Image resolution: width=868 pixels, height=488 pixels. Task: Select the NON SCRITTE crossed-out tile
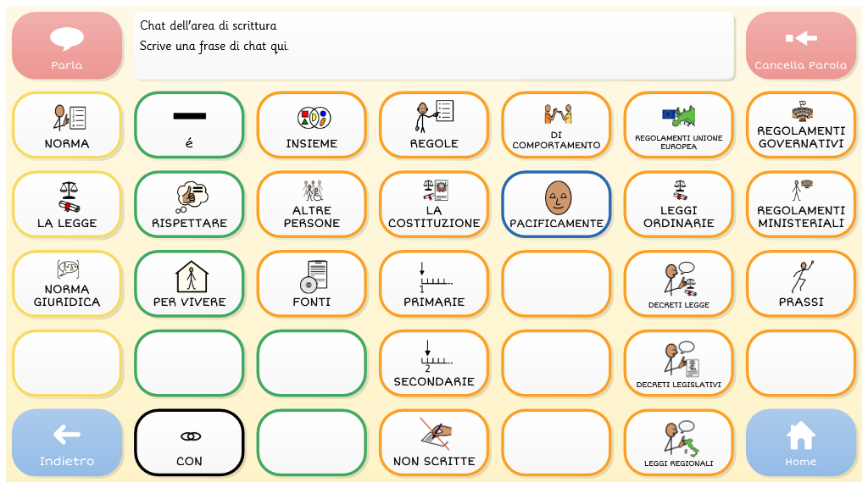tap(434, 444)
